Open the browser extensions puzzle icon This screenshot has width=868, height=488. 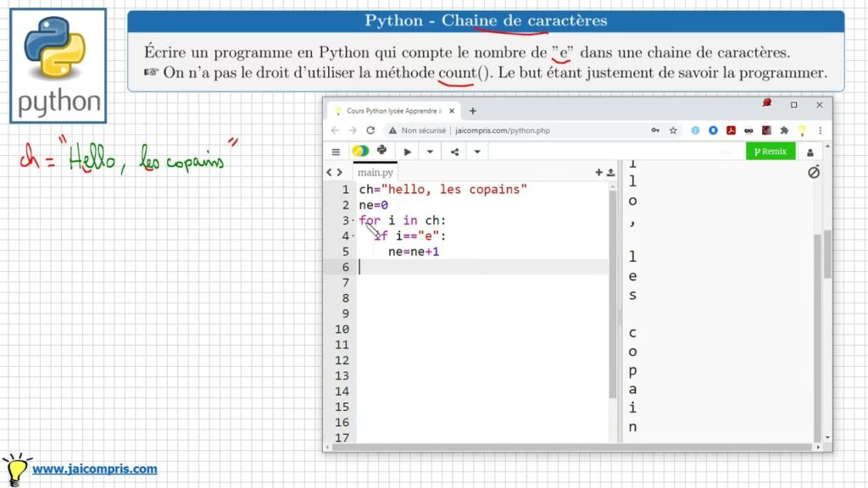[x=784, y=130]
